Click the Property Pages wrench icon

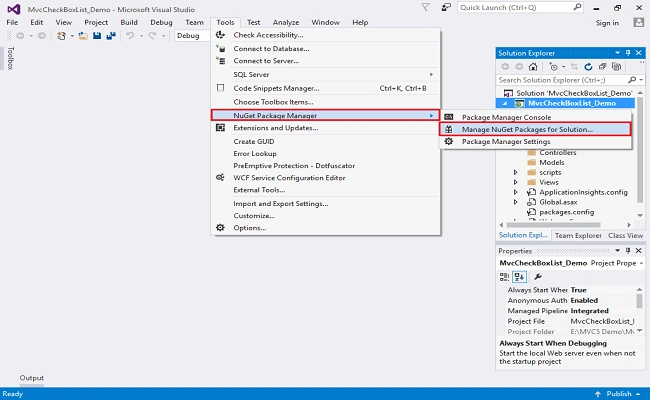tap(538, 276)
